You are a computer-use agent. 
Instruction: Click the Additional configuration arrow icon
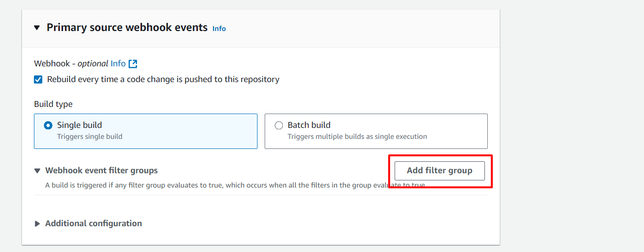coord(37,224)
